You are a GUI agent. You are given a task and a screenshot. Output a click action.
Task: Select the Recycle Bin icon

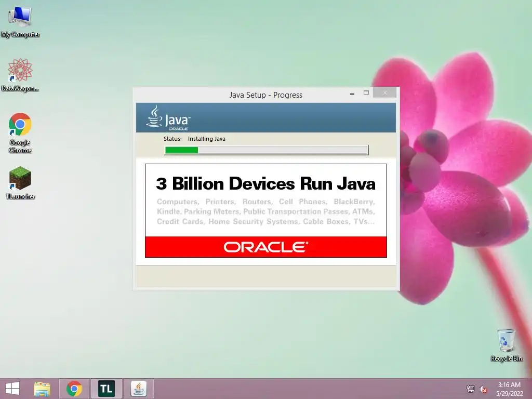(506, 345)
